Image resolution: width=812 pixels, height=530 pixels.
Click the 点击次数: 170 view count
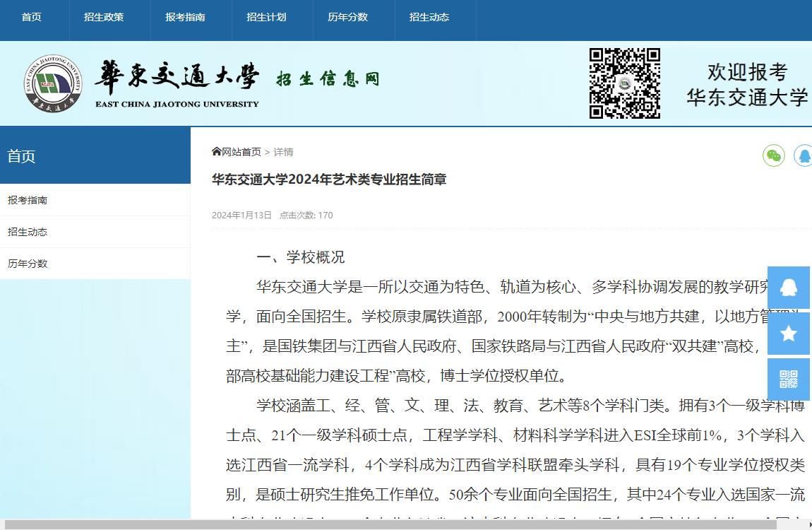[x=306, y=215]
